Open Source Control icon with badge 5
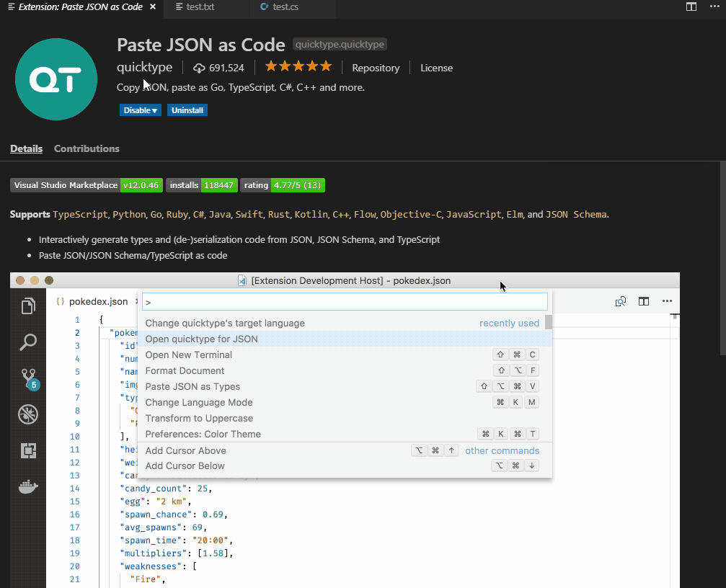 pos(29,379)
